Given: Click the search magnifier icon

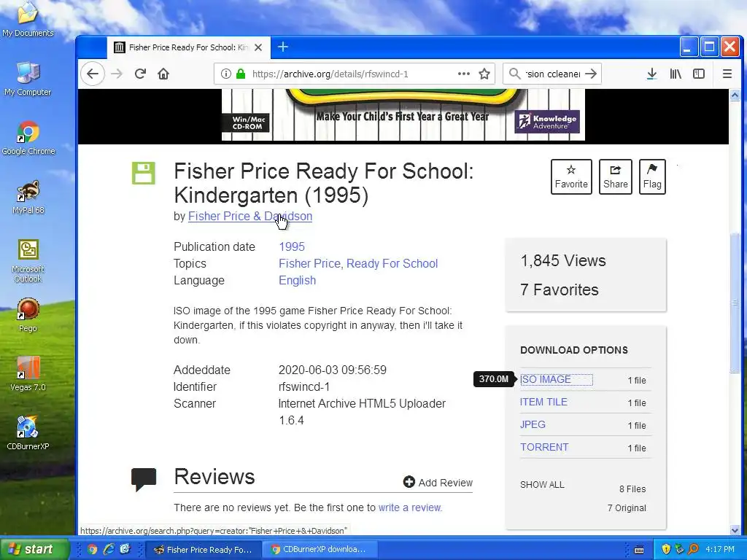Looking at the screenshot, I should [x=514, y=74].
